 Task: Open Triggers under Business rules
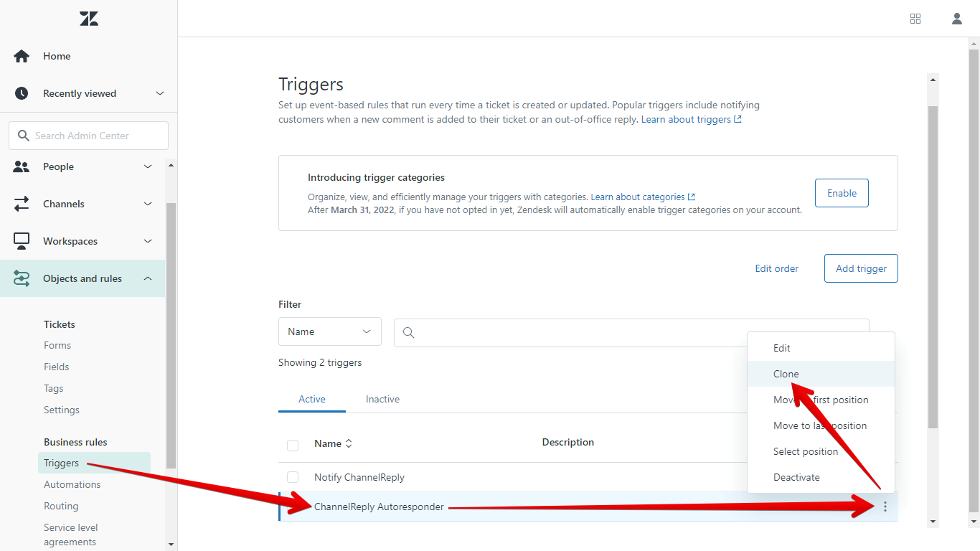[94, 463]
